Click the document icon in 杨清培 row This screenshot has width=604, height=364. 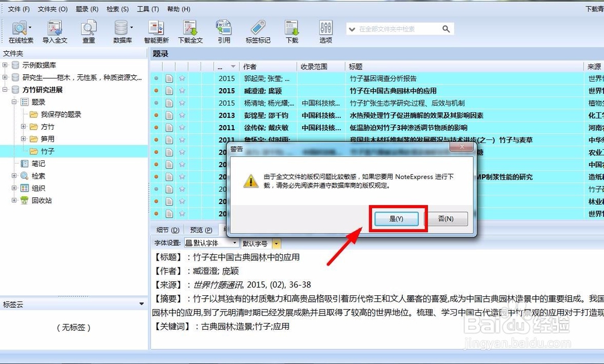click(169, 103)
